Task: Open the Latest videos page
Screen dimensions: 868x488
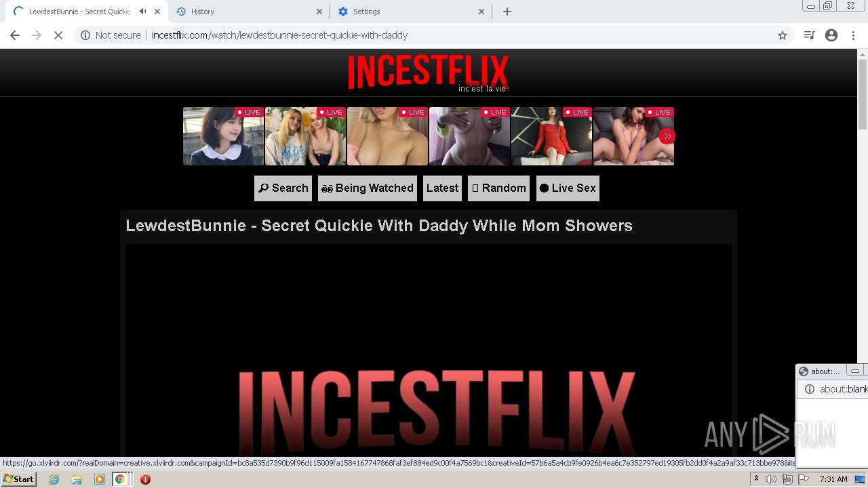Action: coord(442,188)
